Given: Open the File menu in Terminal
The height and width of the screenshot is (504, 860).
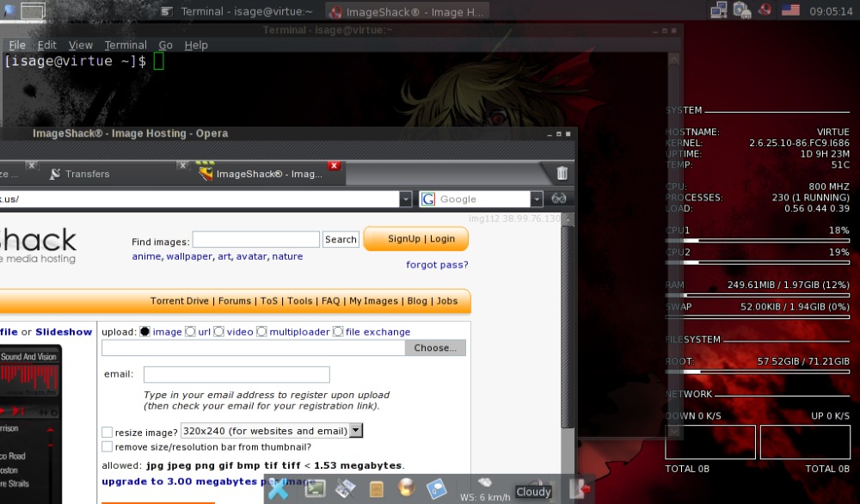Looking at the screenshot, I should tap(17, 45).
